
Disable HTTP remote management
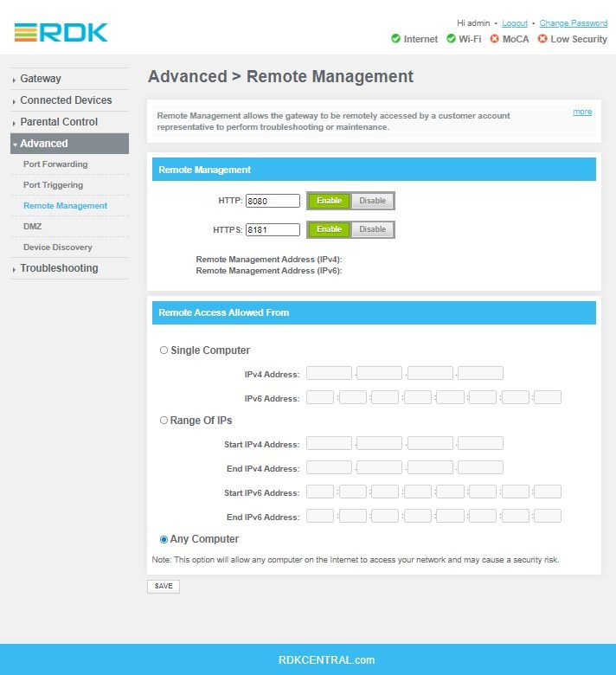(372, 201)
